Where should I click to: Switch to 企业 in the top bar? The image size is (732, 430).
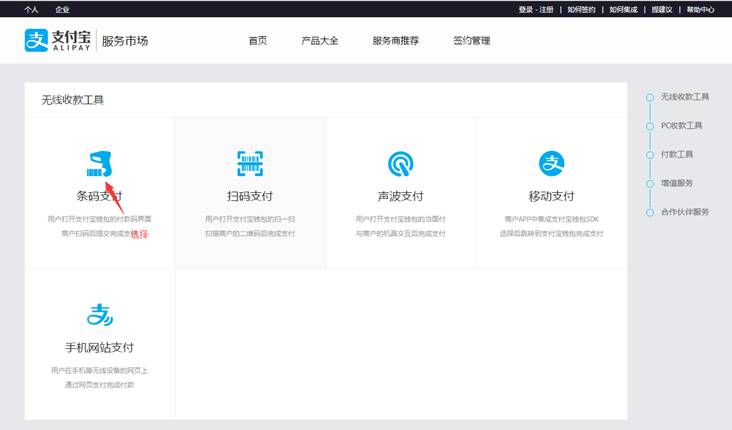click(x=62, y=9)
